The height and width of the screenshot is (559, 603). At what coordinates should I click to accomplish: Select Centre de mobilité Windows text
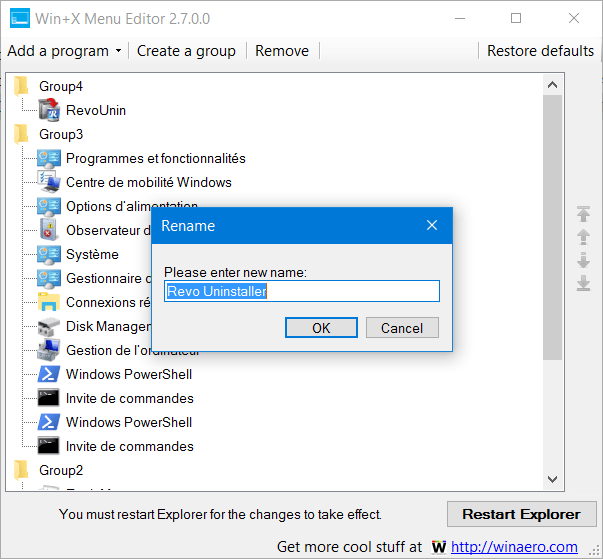[x=149, y=182]
